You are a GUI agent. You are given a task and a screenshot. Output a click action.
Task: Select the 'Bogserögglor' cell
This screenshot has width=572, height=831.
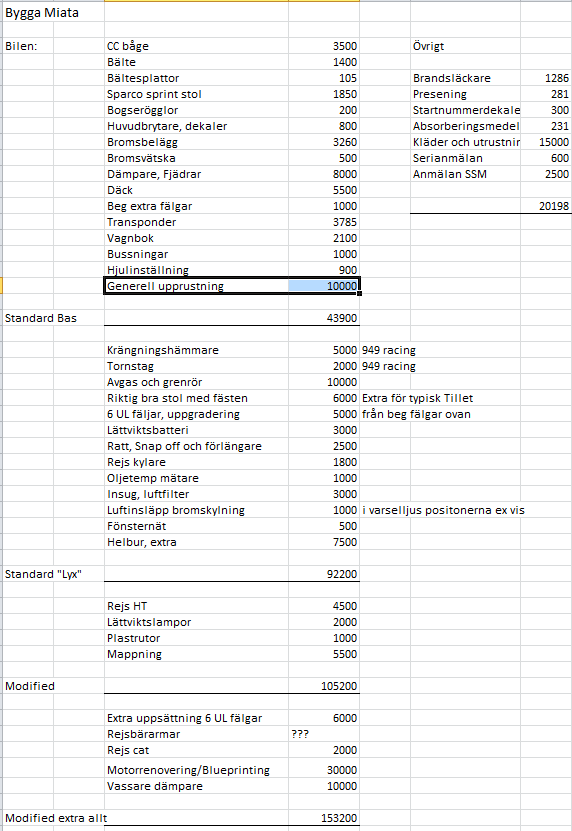click(196, 110)
